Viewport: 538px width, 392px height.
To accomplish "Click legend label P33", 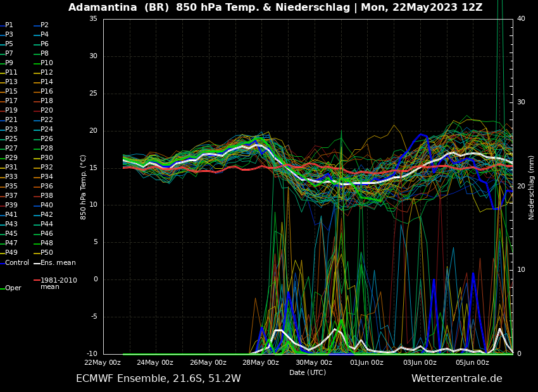I will [9, 177].
